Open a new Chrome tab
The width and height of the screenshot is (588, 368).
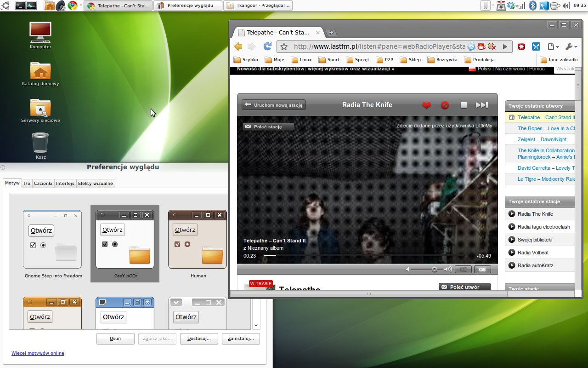tap(331, 33)
